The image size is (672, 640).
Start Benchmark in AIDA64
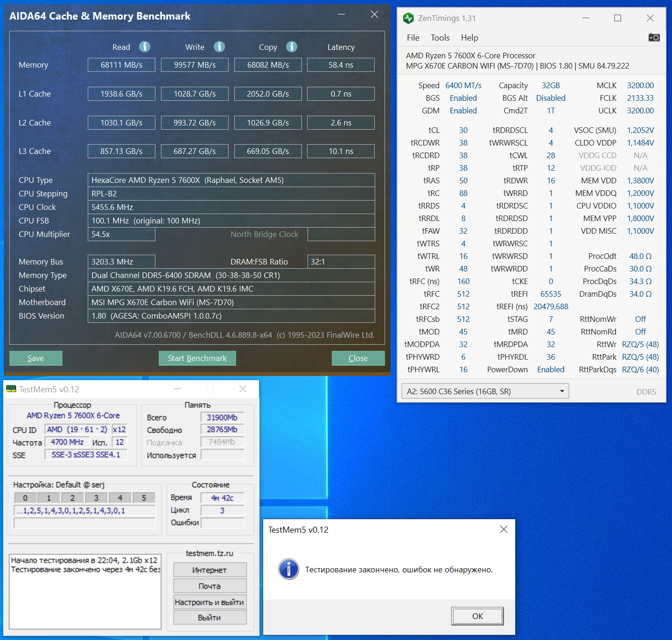(x=197, y=358)
